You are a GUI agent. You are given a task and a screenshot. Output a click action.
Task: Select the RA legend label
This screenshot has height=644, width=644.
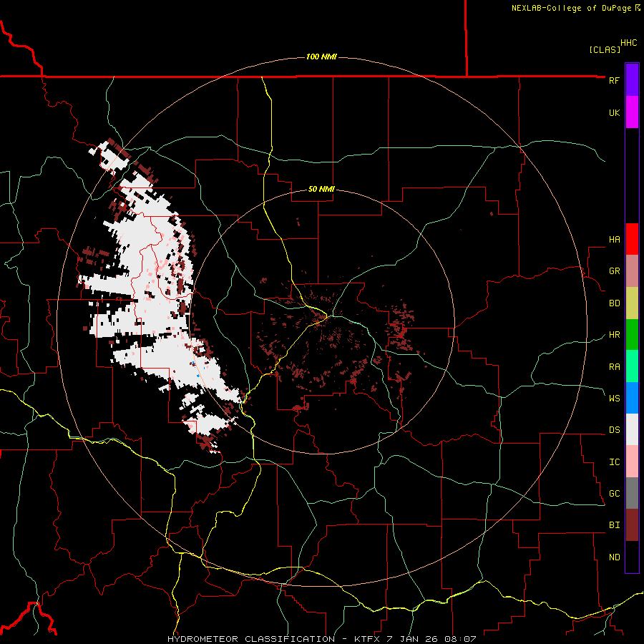(x=614, y=367)
